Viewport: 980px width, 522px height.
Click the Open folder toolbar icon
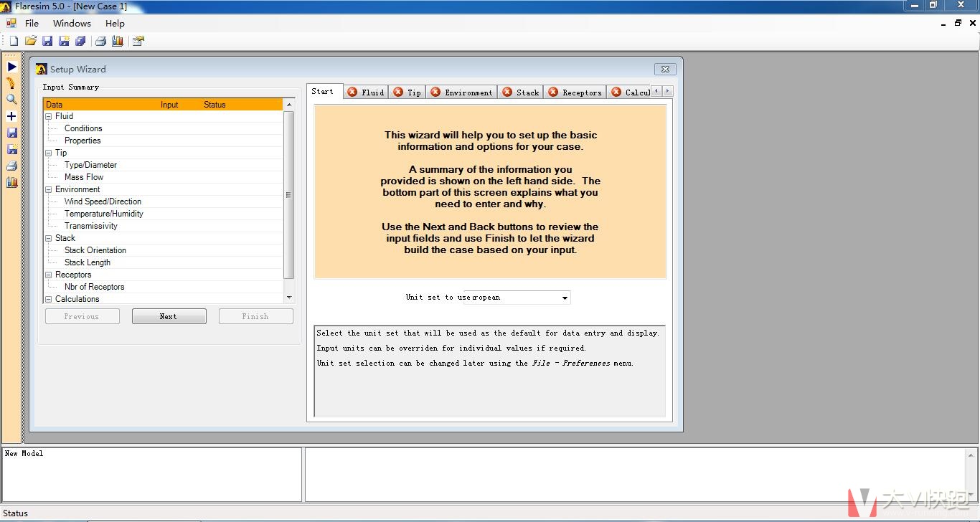click(x=30, y=41)
